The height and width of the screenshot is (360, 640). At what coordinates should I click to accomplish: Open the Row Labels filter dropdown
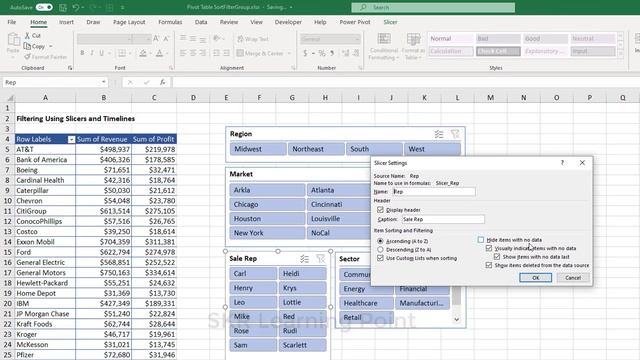(71, 140)
